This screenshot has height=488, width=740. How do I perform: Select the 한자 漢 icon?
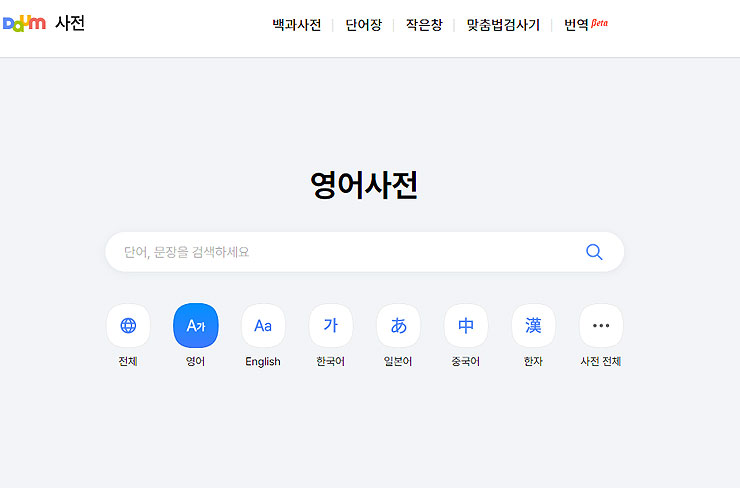pos(533,326)
